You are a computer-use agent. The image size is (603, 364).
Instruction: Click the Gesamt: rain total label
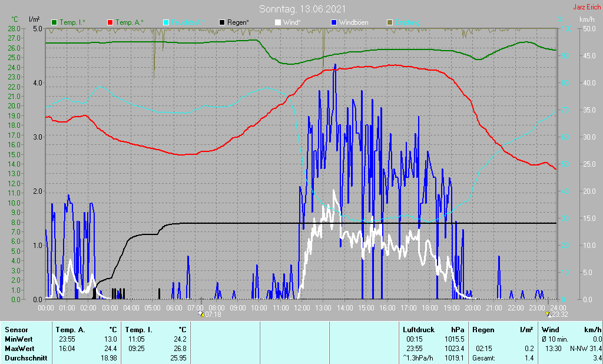click(x=483, y=358)
